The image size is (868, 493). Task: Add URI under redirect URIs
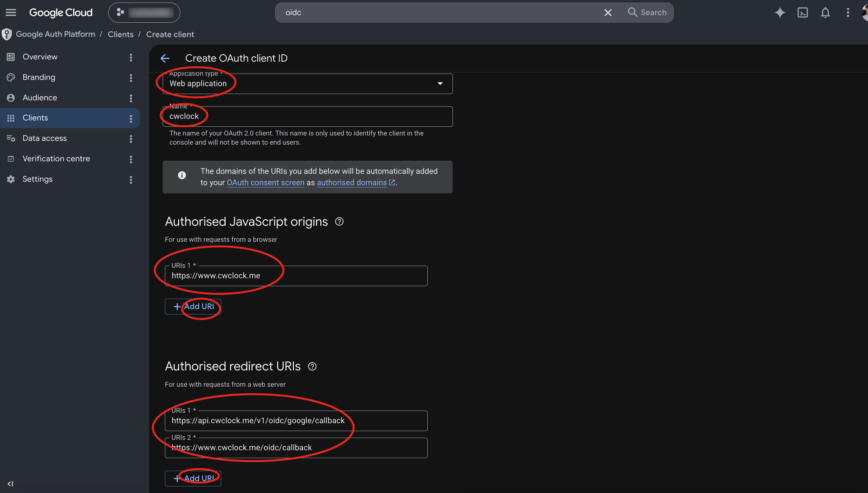point(193,479)
